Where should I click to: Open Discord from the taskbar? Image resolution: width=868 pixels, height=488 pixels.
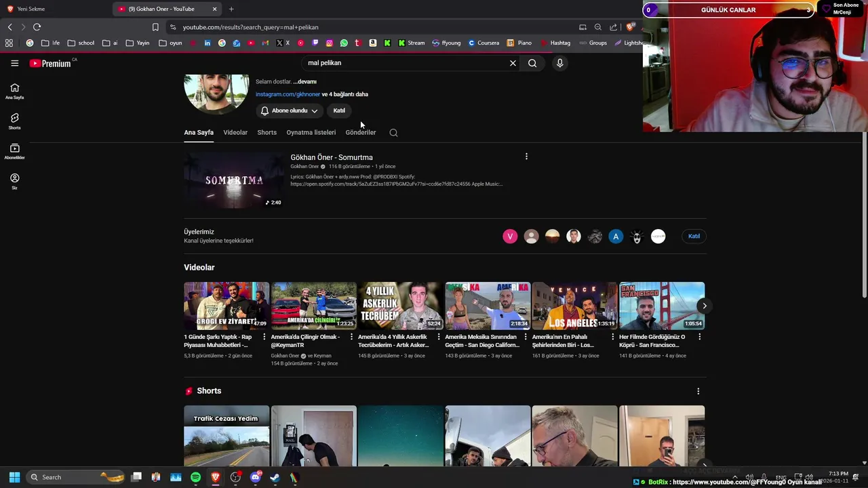pos(255,477)
